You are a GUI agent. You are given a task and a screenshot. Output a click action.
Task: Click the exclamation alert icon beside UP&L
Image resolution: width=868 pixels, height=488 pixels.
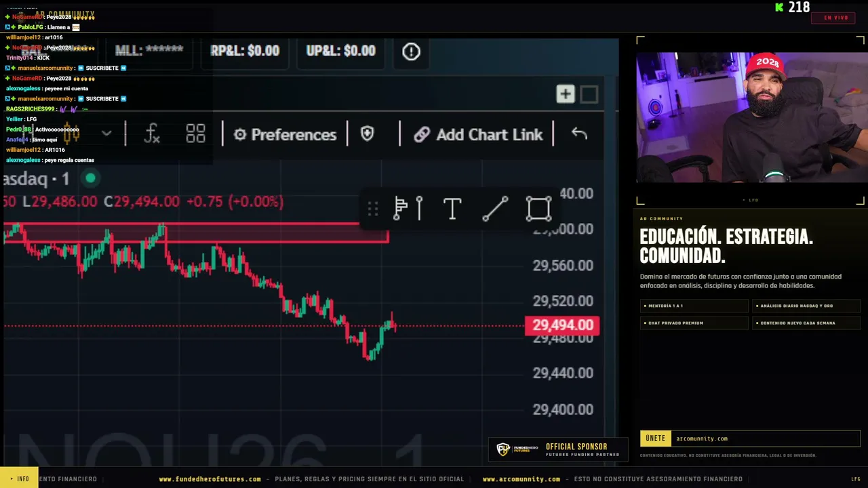[x=411, y=52]
